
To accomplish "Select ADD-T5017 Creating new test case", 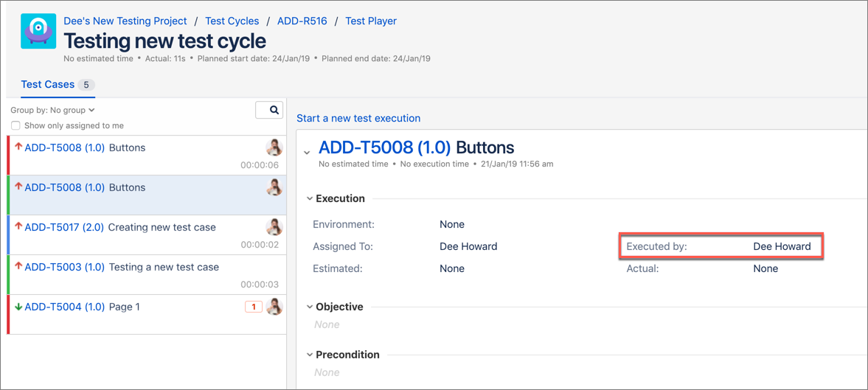I will coord(120,227).
